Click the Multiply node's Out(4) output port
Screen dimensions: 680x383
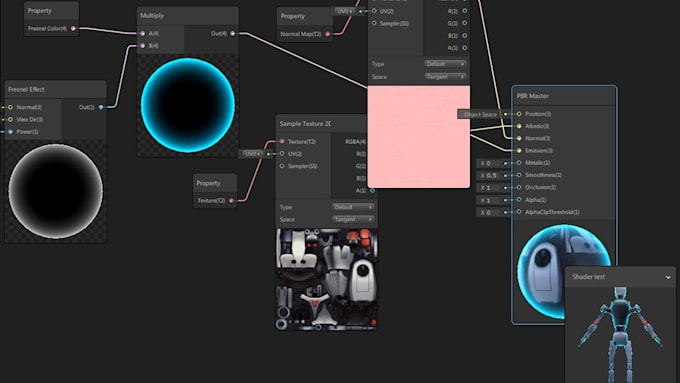(x=233, y=33)
